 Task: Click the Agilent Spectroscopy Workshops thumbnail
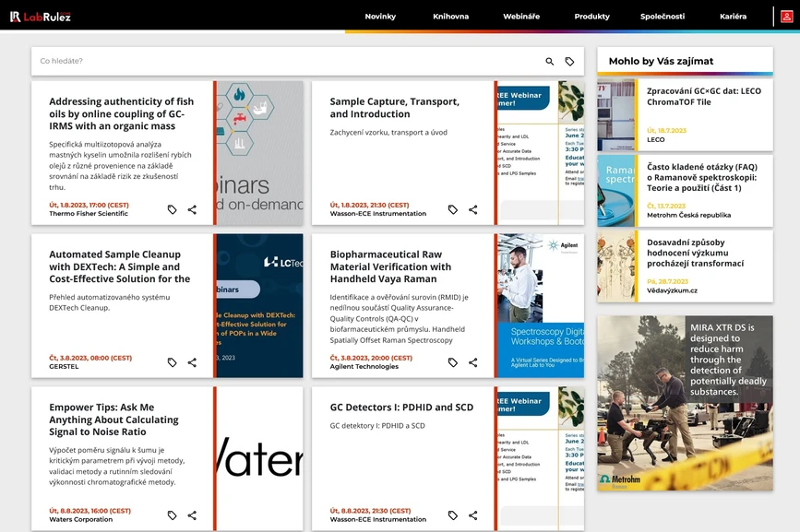pos(541,306)
